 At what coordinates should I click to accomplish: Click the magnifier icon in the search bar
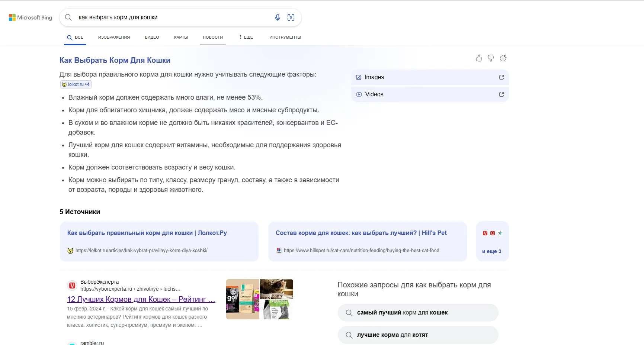pyautogui.click(x=68, y=17)
